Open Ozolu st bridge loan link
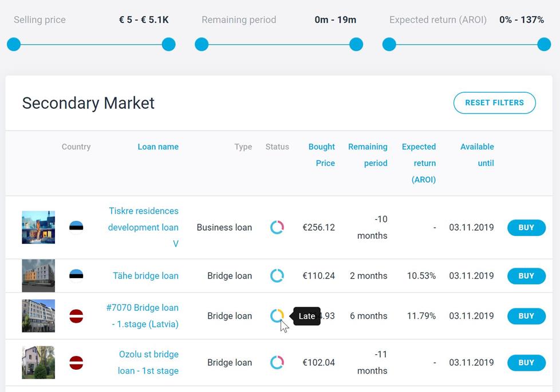Screen dimensions: 560x392 (148, 362)
